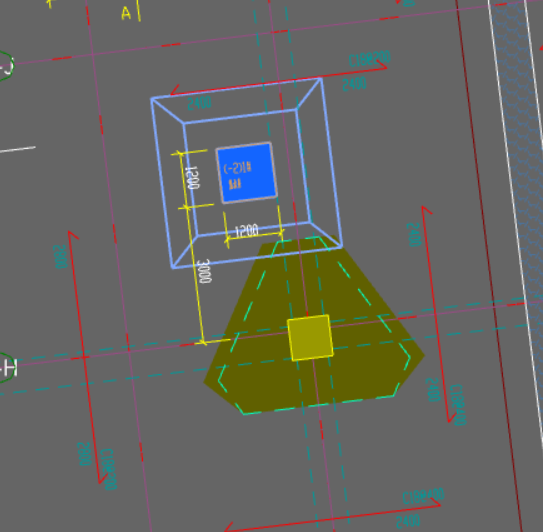Select the upper vertical "2800" text on left
This screenshot has height=532, width=543.
(x=60, y=257)
